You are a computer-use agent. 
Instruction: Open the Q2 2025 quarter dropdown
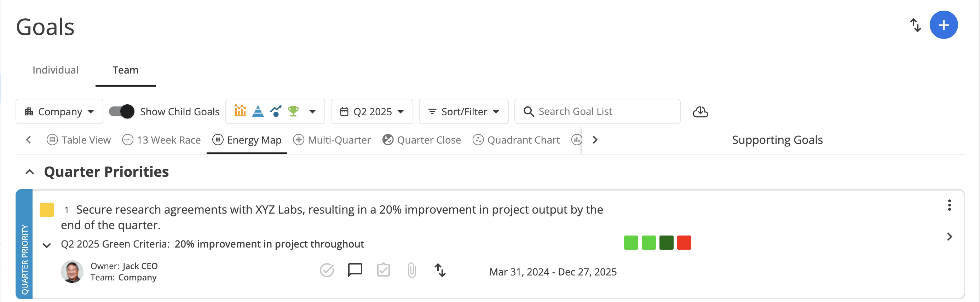tap(372, 111)
